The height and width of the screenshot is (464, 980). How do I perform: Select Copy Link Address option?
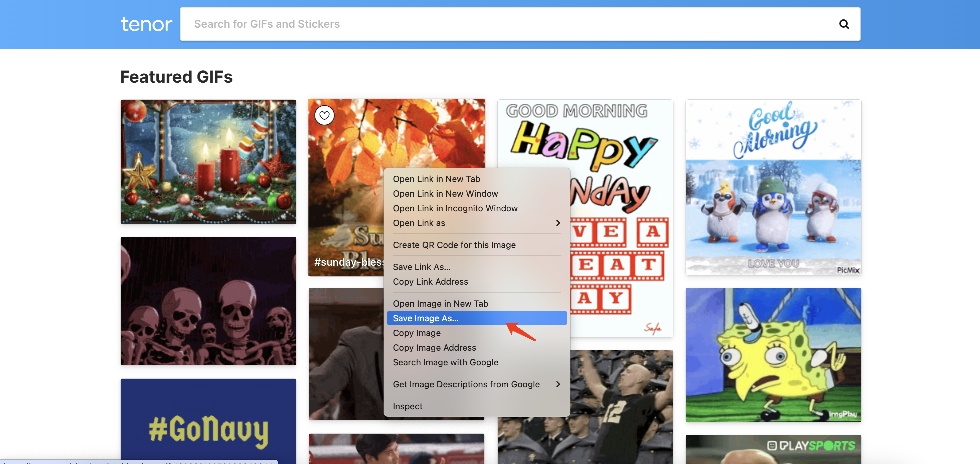430,282
